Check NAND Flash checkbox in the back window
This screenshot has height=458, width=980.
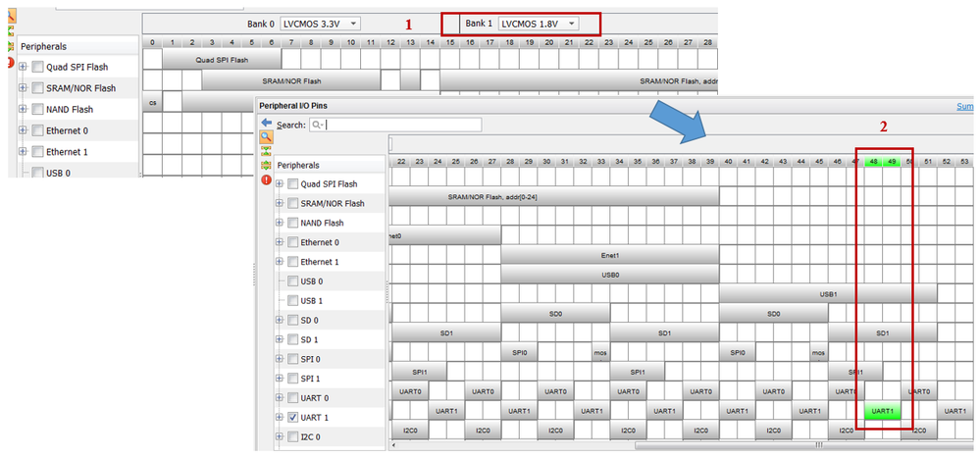37,109
